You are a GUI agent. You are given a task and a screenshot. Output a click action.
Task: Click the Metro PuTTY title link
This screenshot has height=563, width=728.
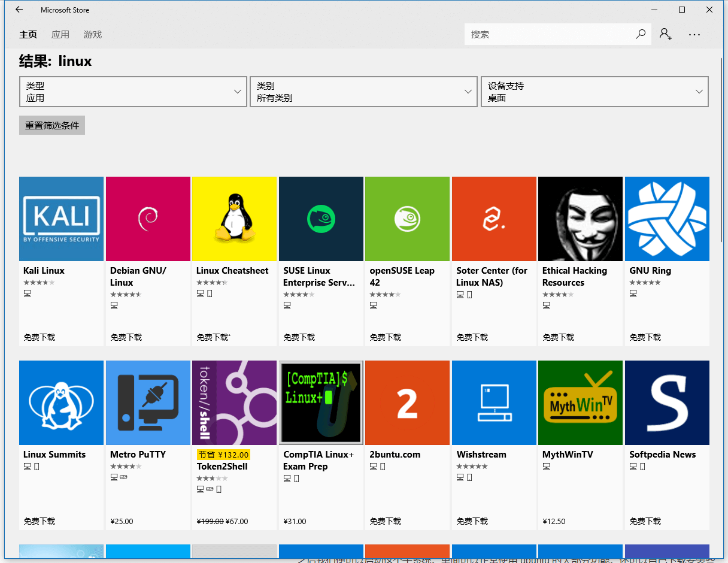pos(138,455)
